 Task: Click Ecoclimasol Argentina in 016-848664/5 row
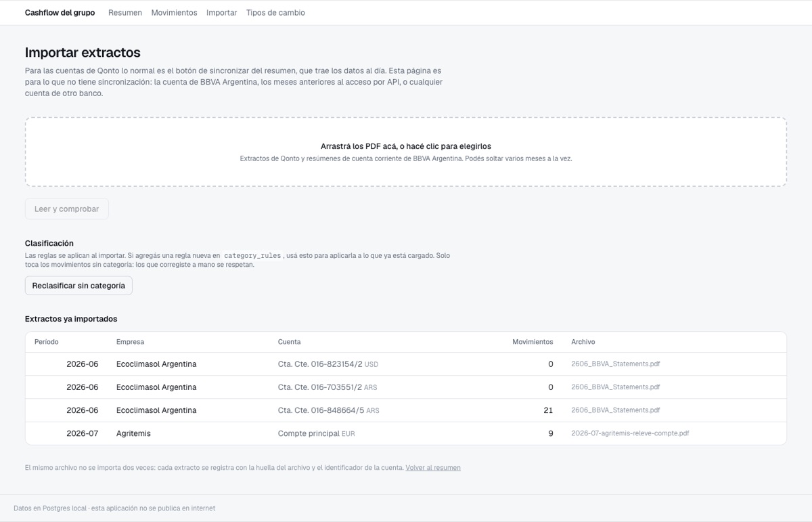tap(156, 410)
